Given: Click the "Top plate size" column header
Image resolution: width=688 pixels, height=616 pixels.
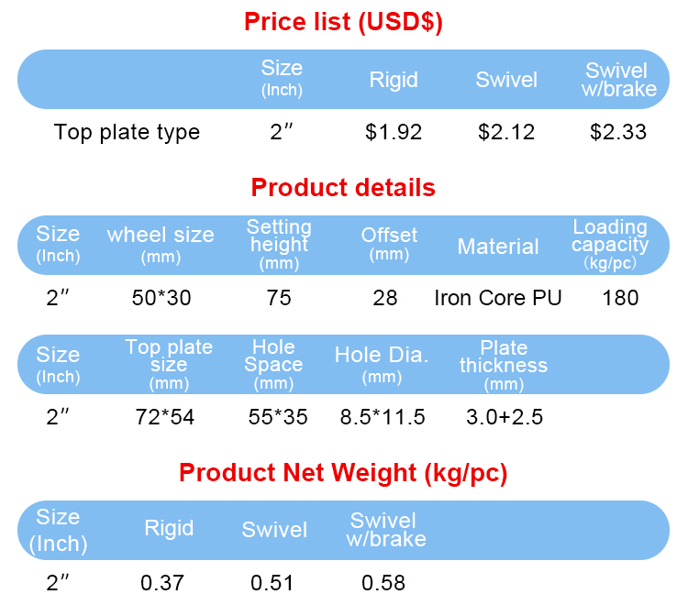Looking at the screenshot, I should click(169, 364).
